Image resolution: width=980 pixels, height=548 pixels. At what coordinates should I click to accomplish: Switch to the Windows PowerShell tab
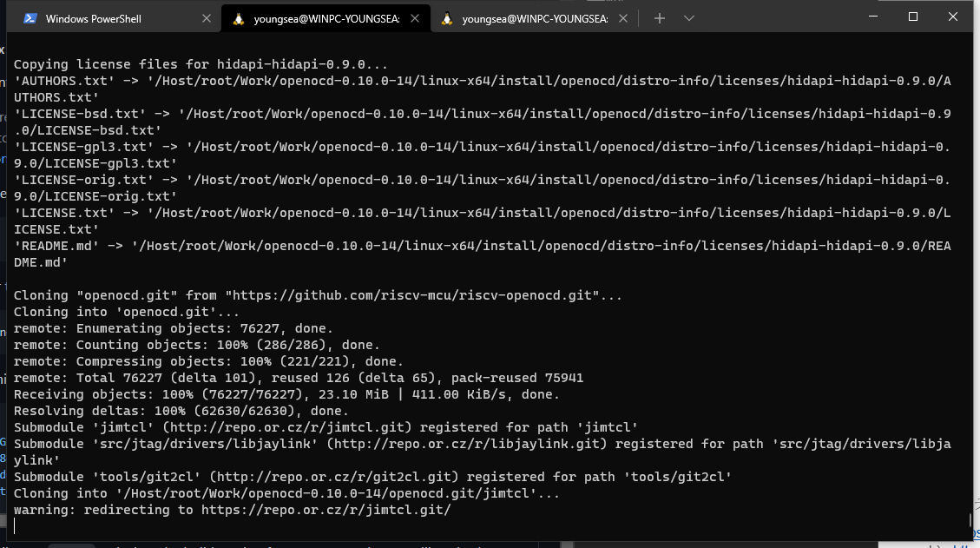click(x=115, y=19)
